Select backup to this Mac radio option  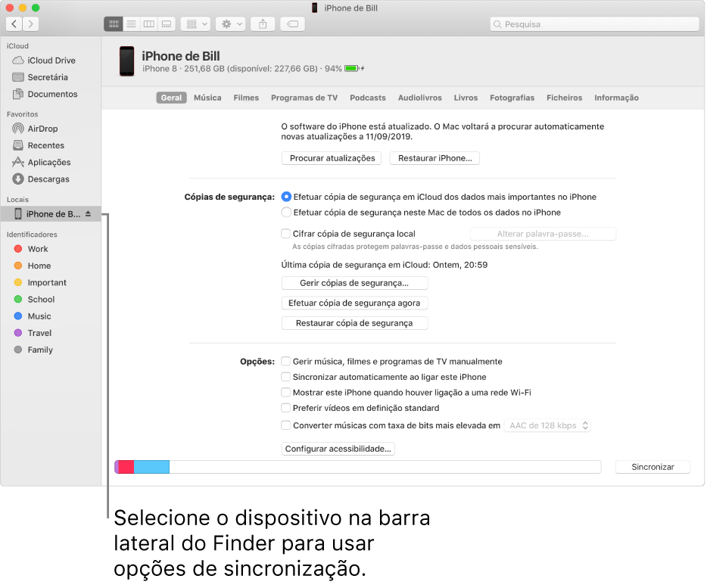coord(286,213)
